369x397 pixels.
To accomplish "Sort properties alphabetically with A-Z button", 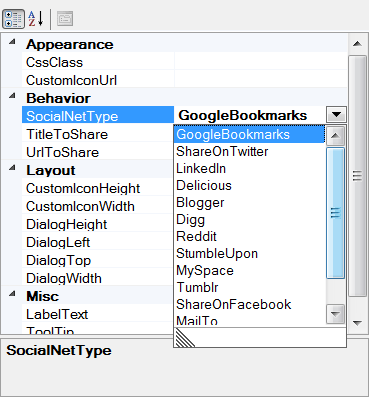I will [36, 19].
